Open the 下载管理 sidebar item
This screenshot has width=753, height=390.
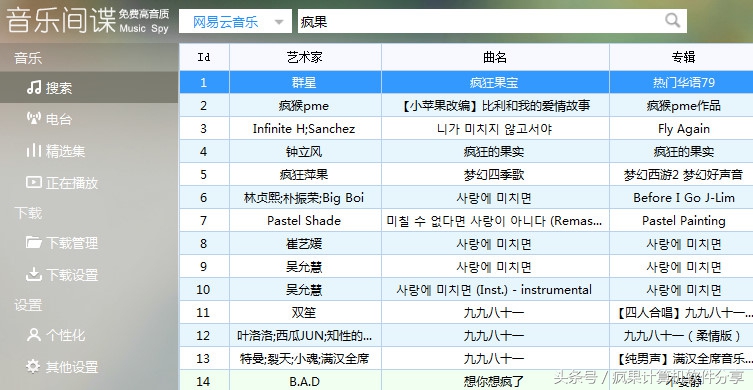[x=89, y=243]
